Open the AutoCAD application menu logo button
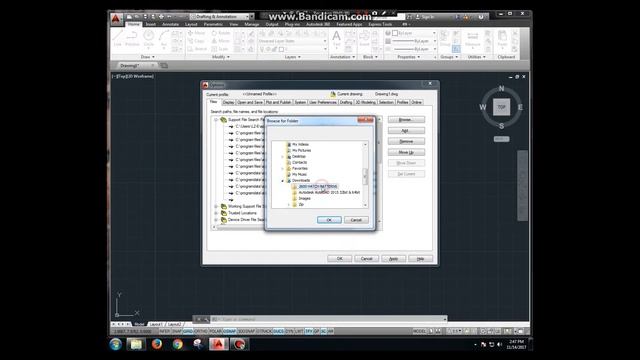Viewport: 640px width, 360px height. point(116,19)
